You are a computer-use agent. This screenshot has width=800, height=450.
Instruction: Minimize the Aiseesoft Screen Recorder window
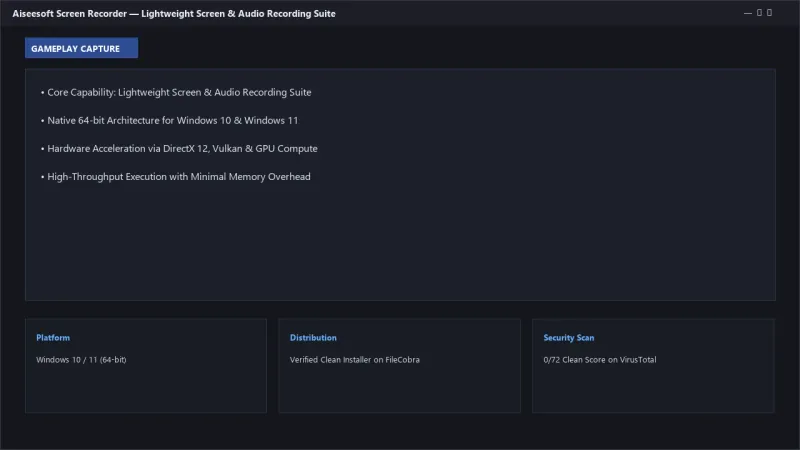(747, 13)
